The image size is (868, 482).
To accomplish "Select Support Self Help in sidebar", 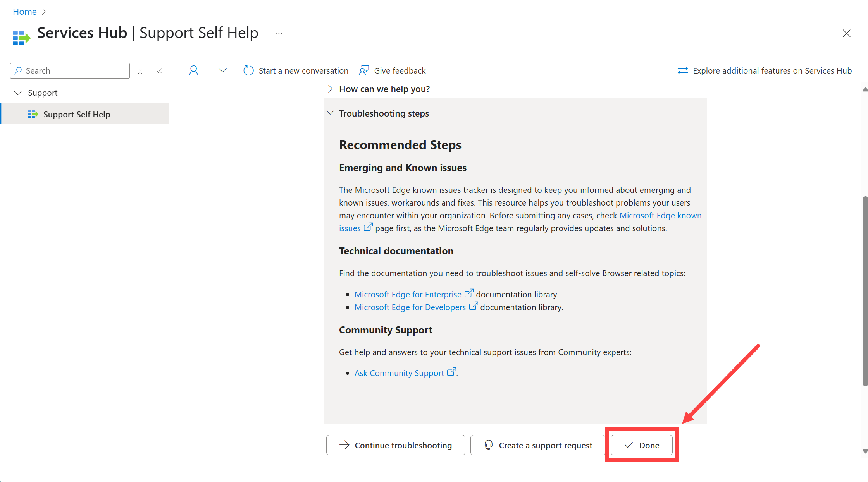I will pyautogui.click(x=77, y=114).
